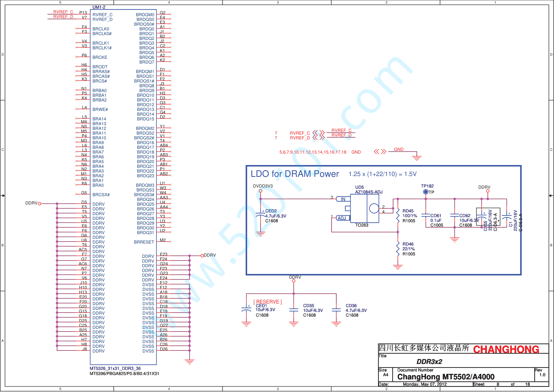Click the "Sheet" label in title block
The image size is (554, 392).
point(479,384)
